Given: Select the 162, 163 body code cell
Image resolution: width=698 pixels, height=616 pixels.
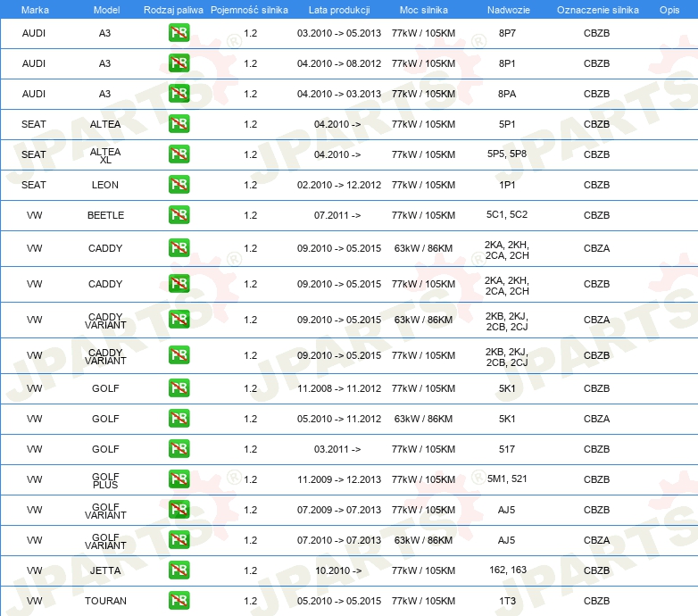Looking at the screenshot, I should tap(508, 570).
